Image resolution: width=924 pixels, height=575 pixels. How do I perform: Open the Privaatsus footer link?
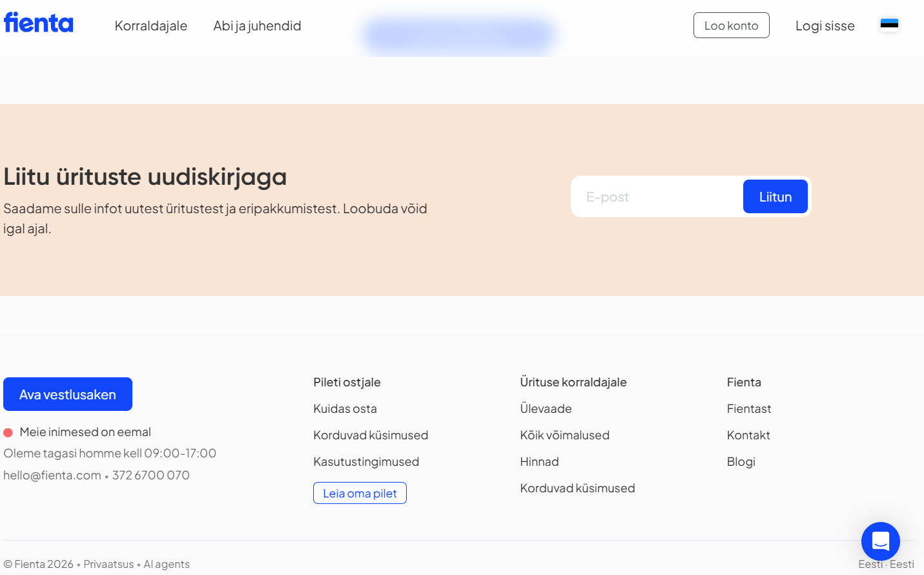108,564
